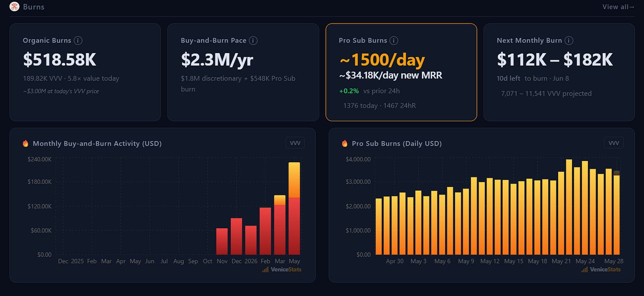Click the Monthly Buy-and-Burn Activity (USD) title

(97, 143)
